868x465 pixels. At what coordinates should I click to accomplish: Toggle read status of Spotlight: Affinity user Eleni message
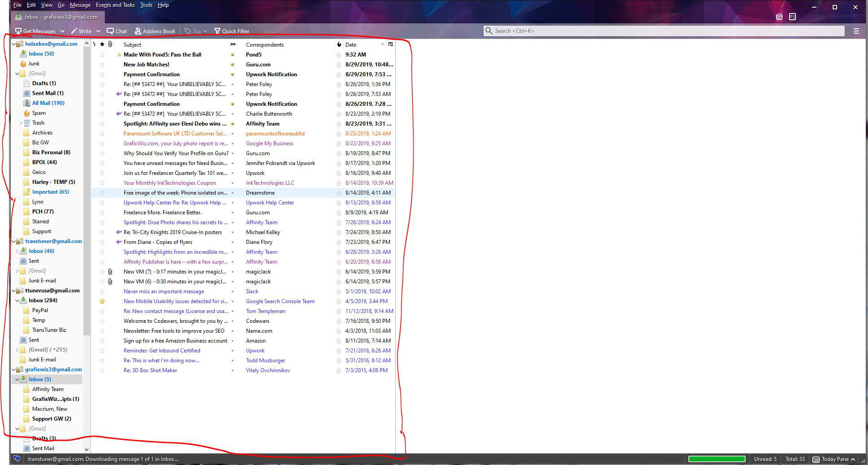233,124
